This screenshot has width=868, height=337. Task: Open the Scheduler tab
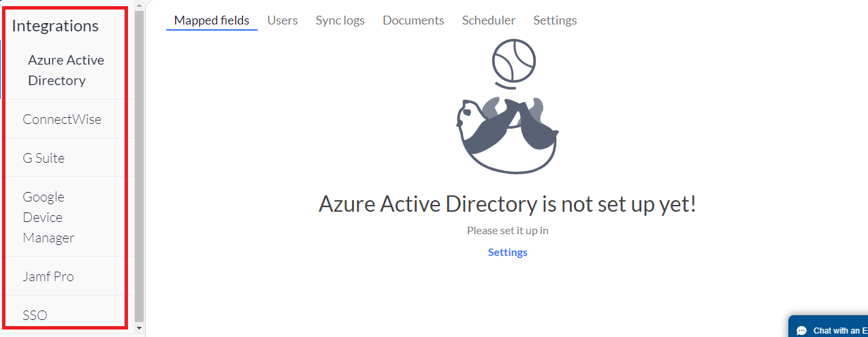point(489,20)
